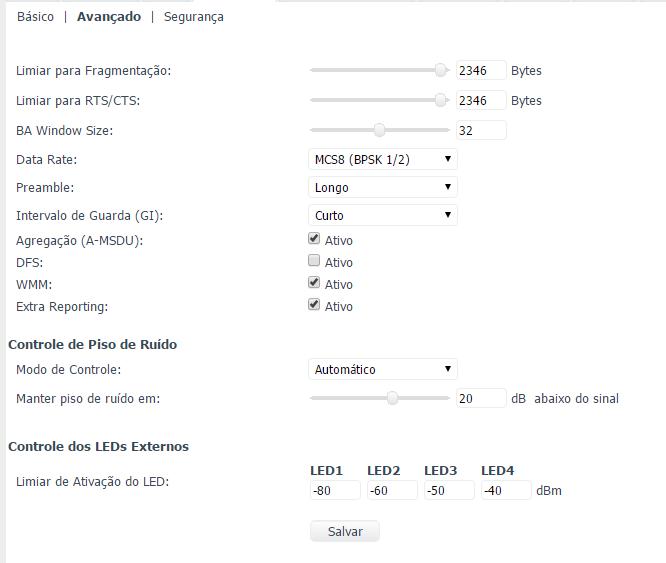Select the Avançado tab
The height and width of the screenshot is (563, 666).
click(x=109, y=17)
